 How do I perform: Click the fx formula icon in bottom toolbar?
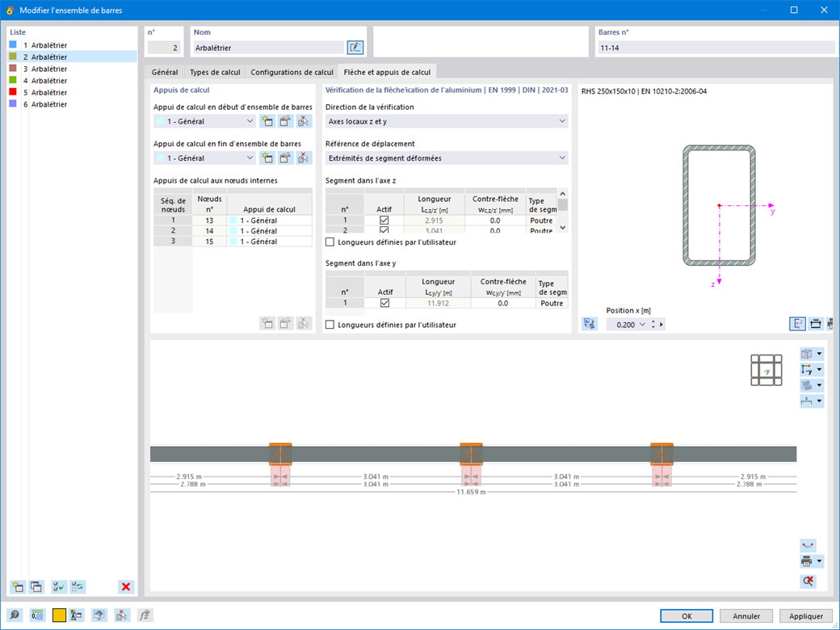tap(145, 615)
